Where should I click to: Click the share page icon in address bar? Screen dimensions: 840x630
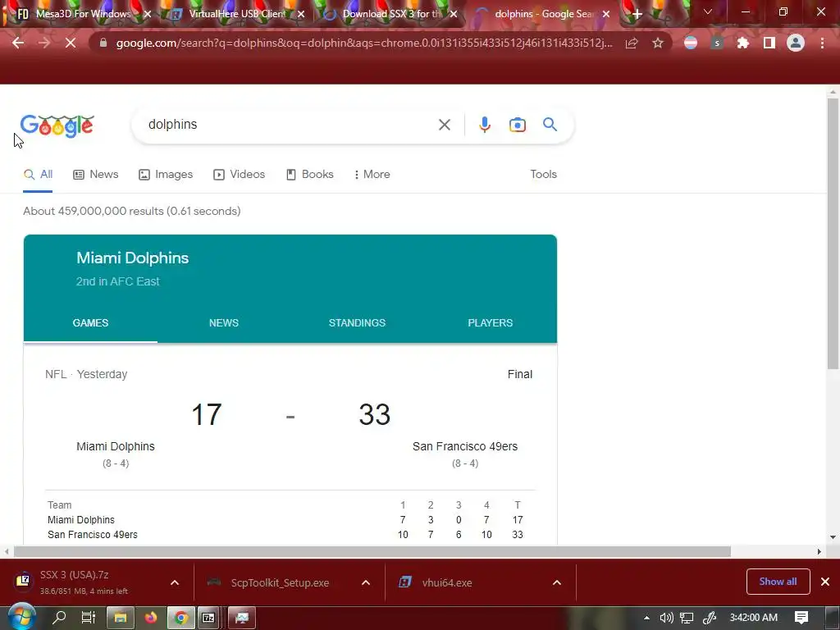[x=632, y=43]
